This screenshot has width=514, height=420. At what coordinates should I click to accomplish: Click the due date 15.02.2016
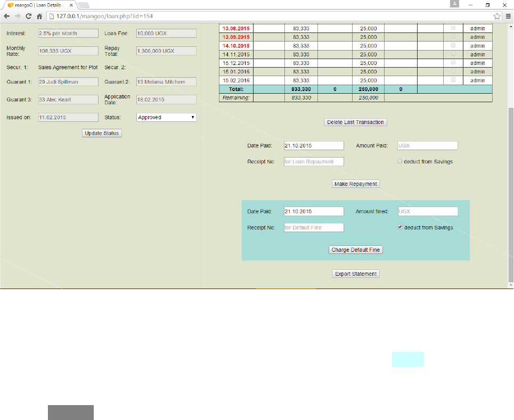tap(236, 80)
